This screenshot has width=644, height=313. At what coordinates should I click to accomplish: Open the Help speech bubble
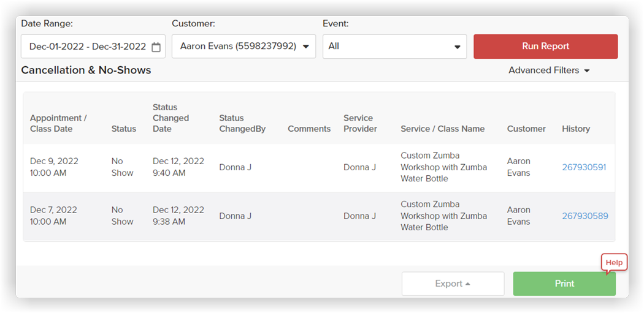(x=613, y=263)
